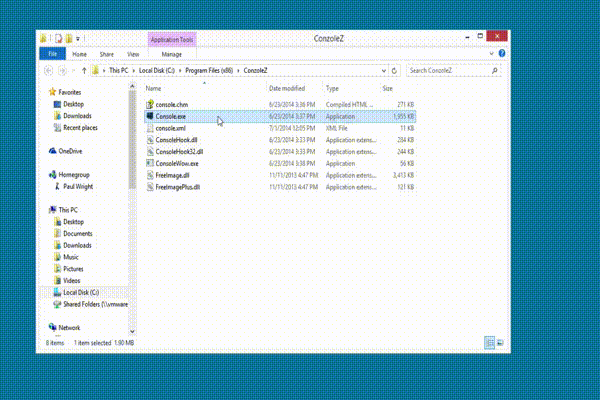This screenshot has height=400, width=600.
Task: Click the console.chm file icon
Action: click(x=150, y=104)
